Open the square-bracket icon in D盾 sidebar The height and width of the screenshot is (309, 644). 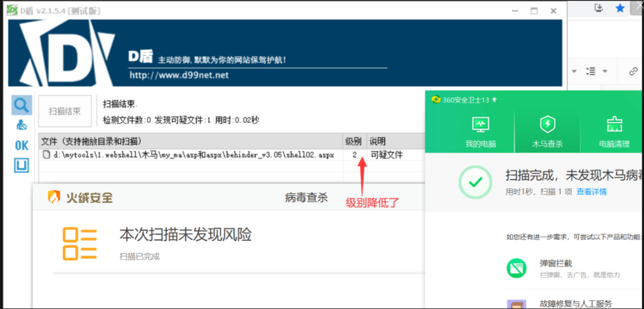(x=21, y=166)
